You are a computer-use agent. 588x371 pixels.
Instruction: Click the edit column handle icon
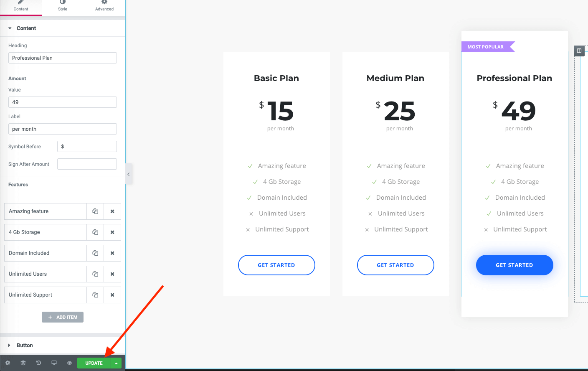pyautogui.click(x=579, y=51)
